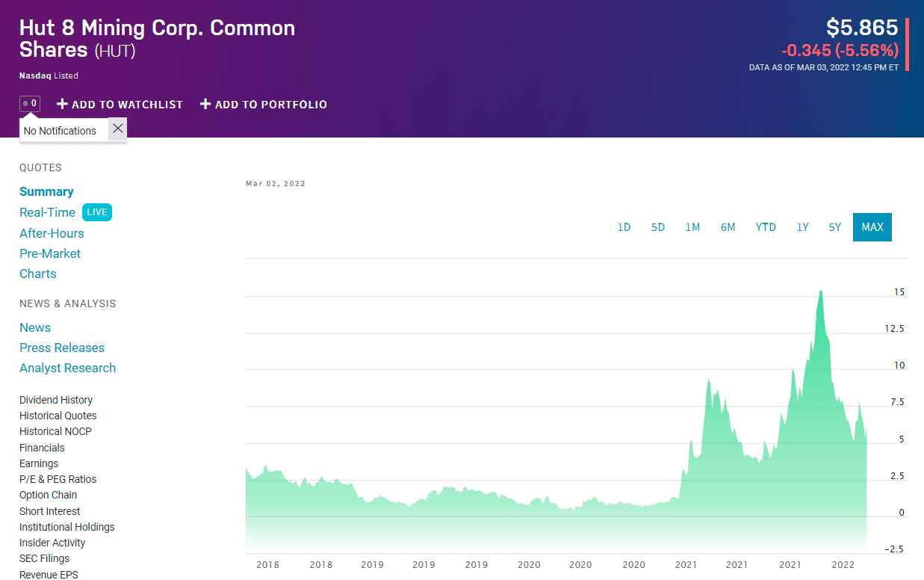Open the notifications bell counter
The height and width of the screenshot is (580, 924).
point(30,104)
